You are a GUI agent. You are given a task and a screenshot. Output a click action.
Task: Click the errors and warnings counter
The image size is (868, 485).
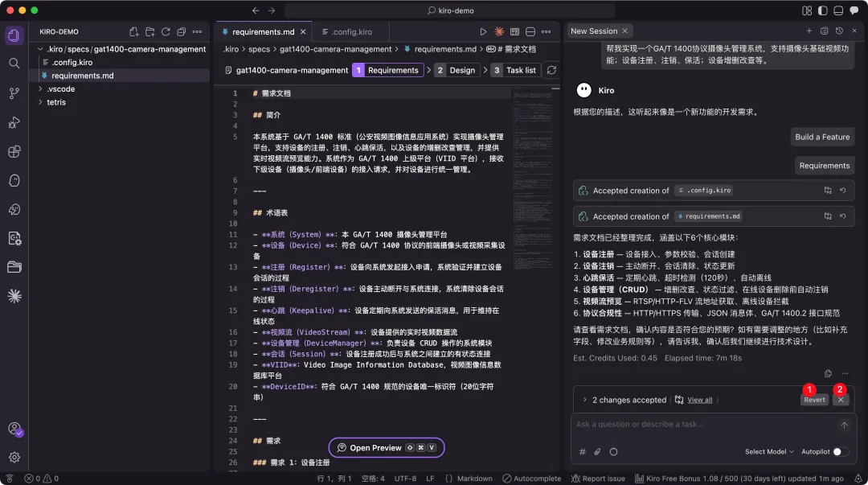click(x=42, y=479)
